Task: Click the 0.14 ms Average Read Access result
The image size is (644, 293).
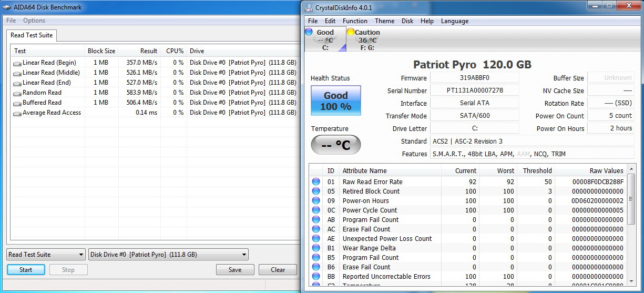Action: [x=146, y=113]
